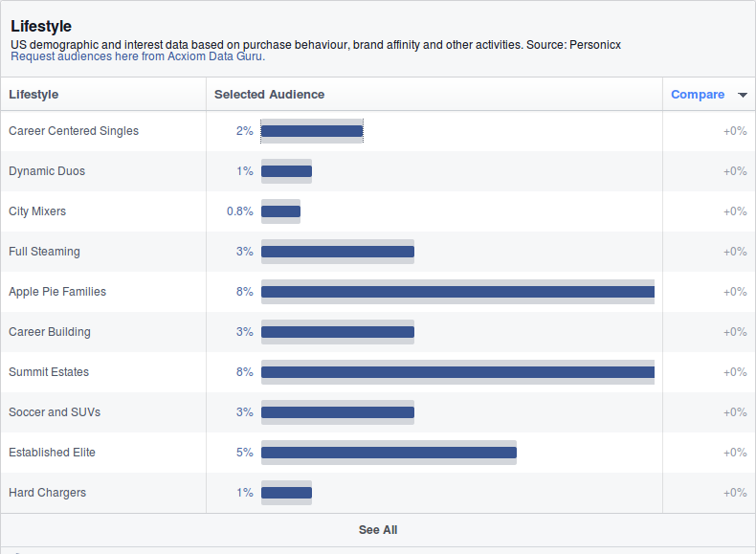Click the City Mixers lifestyle label
The width and height of the screenshot is (756, 554).
click(37, 211)
